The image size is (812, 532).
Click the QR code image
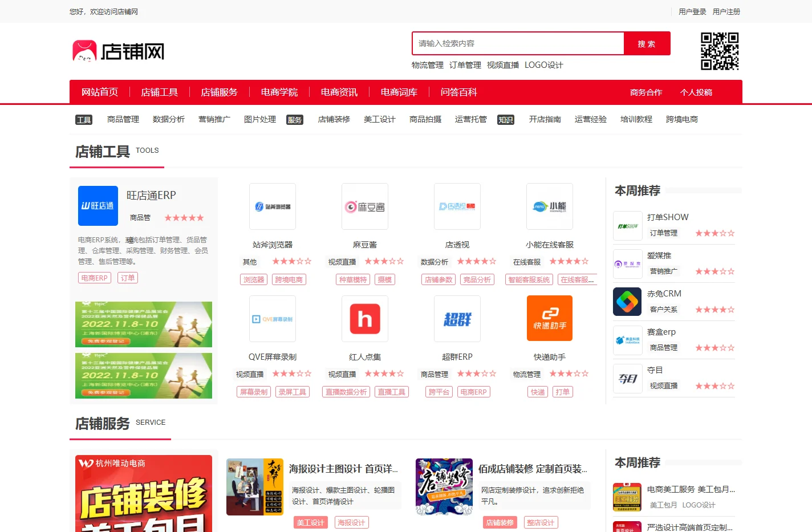[x=720, y=51]
